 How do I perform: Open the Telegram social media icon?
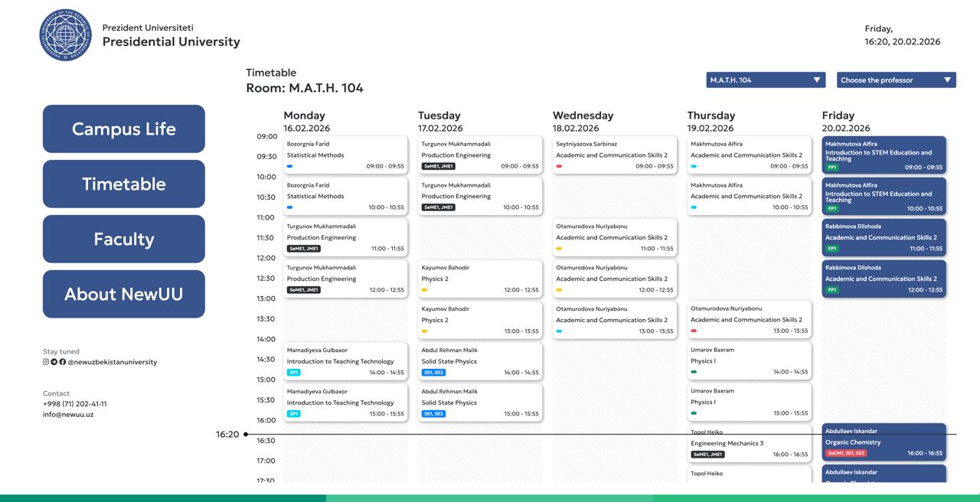[54, 361]
